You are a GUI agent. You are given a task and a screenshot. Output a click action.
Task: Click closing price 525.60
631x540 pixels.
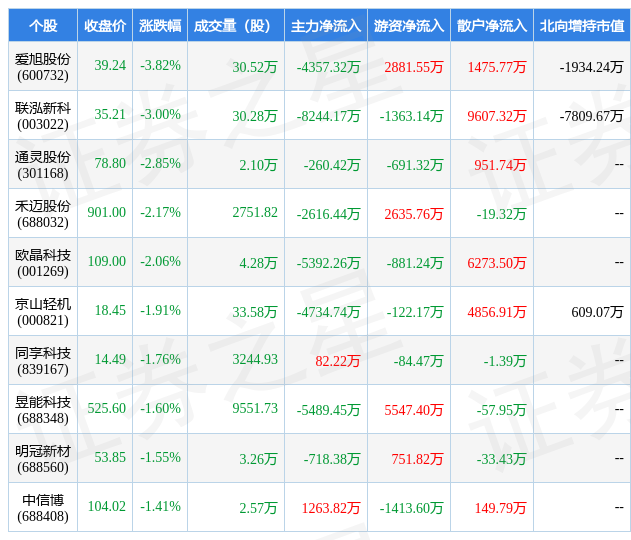(107, 408)
